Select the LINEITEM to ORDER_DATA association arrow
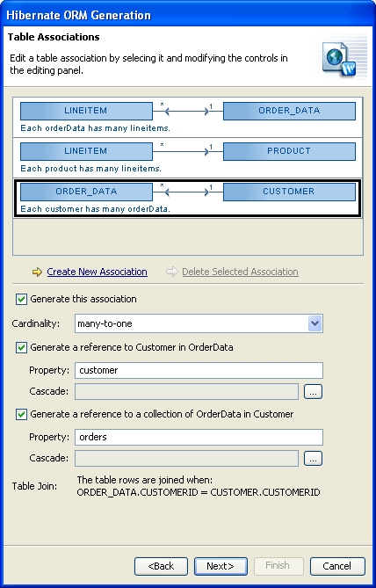This screenshot has height=588, width=376. 187,111
